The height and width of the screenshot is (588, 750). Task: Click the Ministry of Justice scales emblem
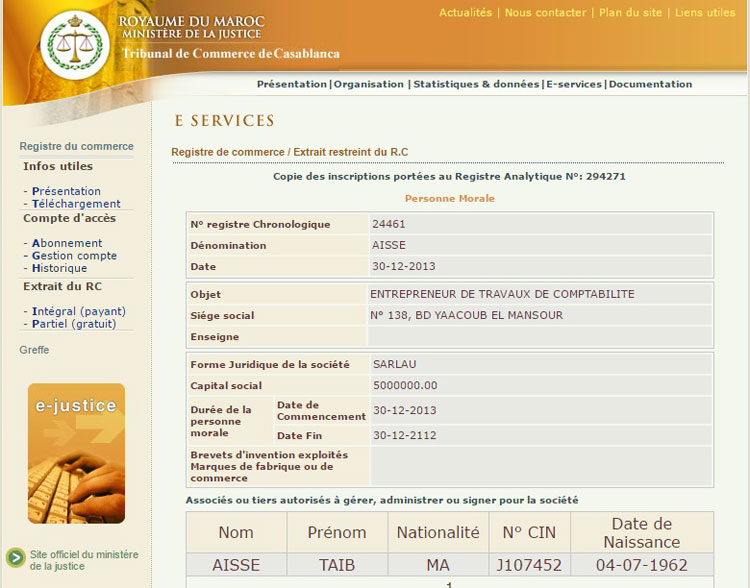75,45
